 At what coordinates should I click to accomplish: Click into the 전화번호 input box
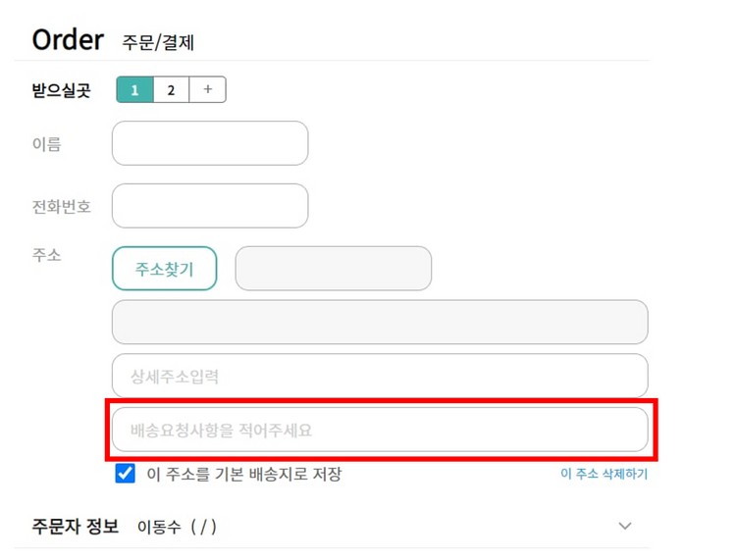pyautogui.click(x=210, y=206)
